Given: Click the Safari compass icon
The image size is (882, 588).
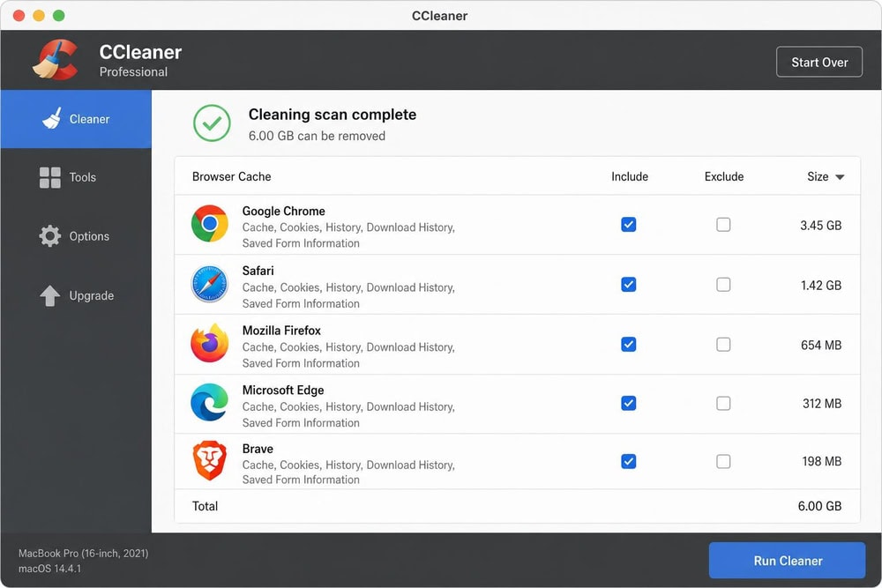Looking at the screenshot, I should click(x=210, y=284).
